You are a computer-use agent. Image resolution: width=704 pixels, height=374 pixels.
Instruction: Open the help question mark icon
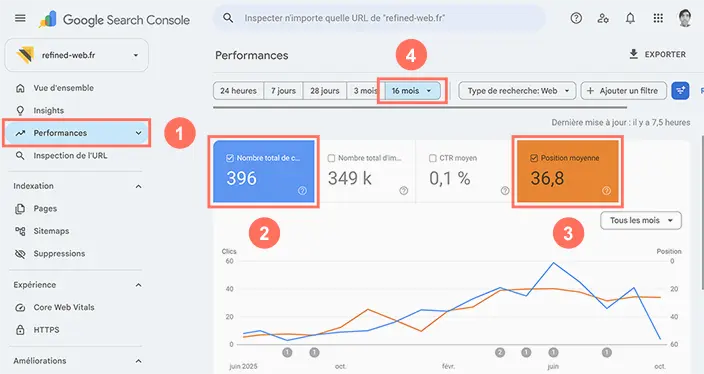tap(576, 18)
